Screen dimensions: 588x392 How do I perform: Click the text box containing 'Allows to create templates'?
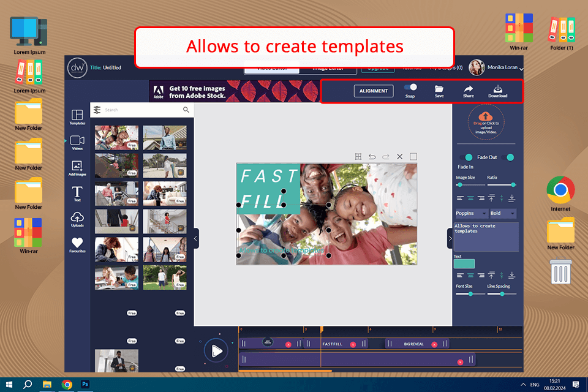[486, 236]
